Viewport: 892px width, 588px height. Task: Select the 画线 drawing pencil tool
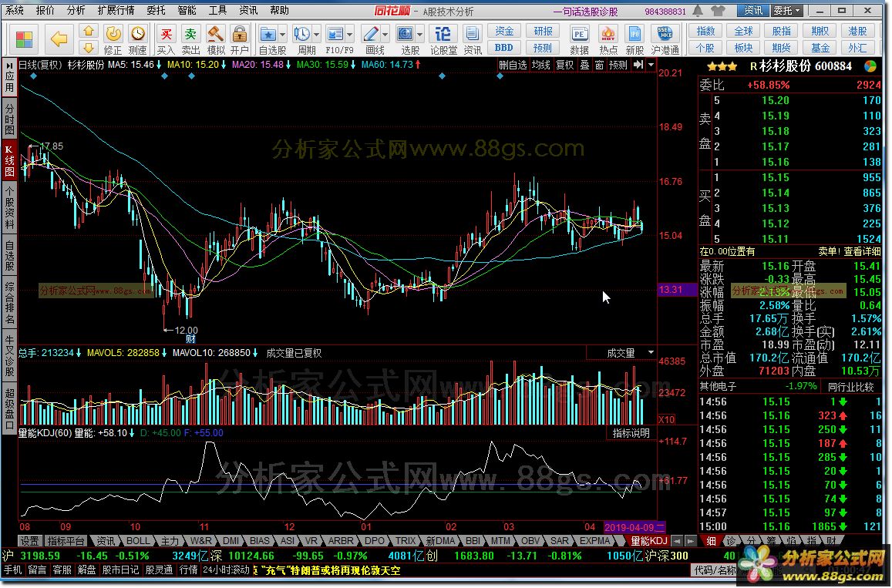(x=370, y=34)
